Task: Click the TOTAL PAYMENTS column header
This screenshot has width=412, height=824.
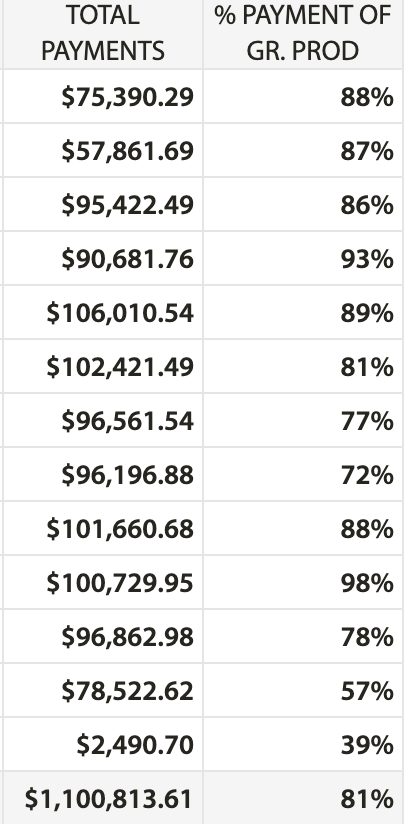Action: 103,34
